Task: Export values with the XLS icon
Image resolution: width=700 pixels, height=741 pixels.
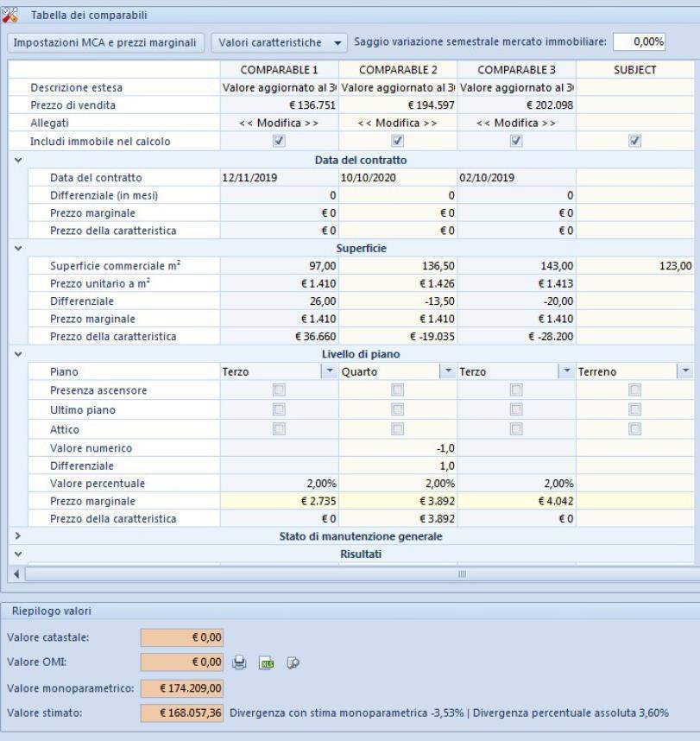Action: coord(267,663)
